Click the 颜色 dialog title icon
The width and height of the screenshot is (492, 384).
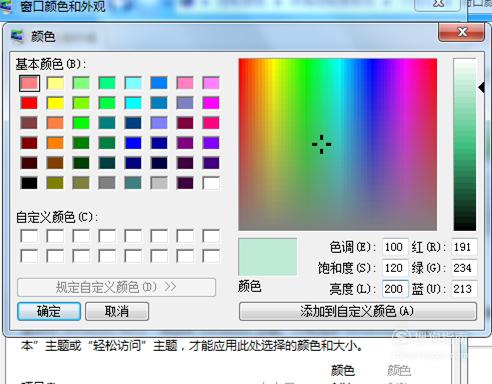pos(17,36)
